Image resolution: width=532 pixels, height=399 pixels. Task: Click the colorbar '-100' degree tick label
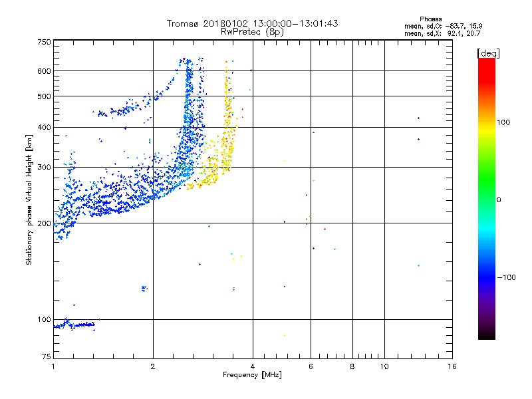tap(506, 277)
